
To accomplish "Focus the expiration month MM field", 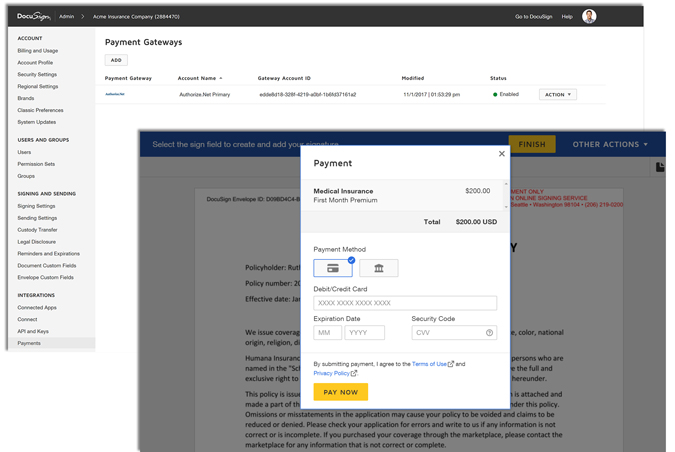I will click(328, 333).
